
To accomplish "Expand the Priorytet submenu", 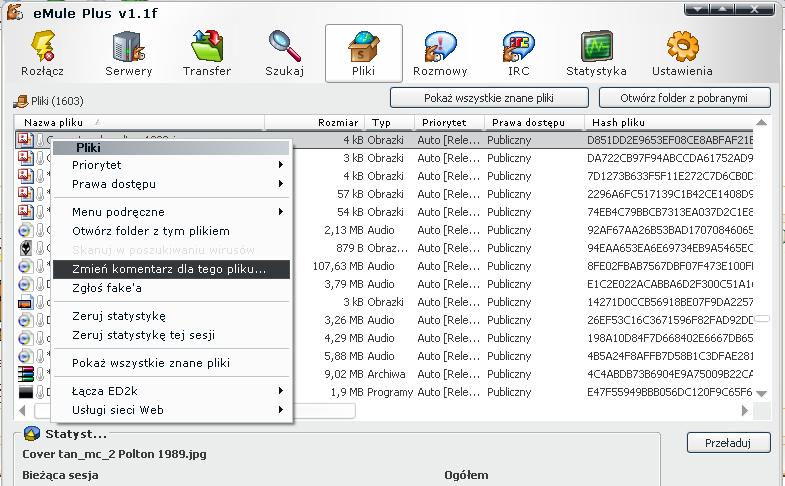I will click(x=171, y=165).
